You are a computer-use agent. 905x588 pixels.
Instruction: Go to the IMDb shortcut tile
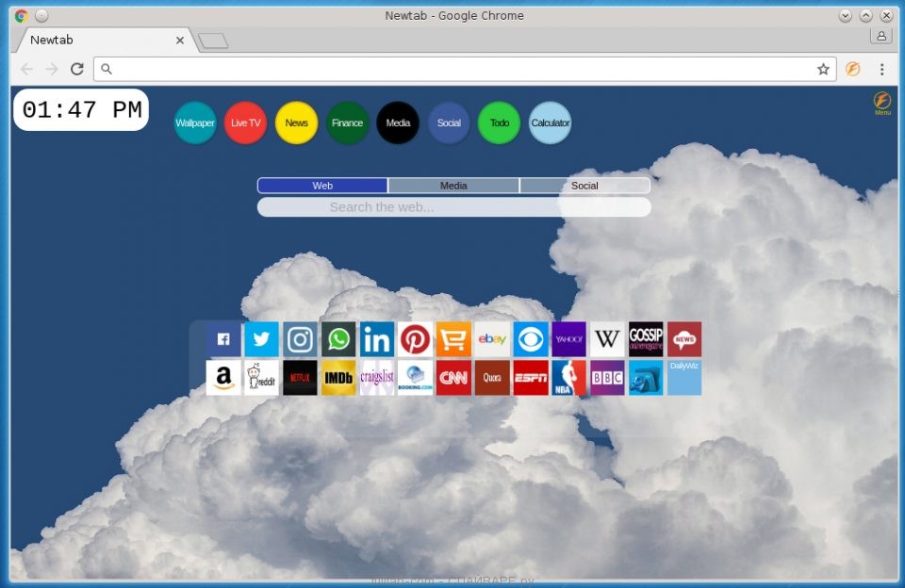click(338, 378)
